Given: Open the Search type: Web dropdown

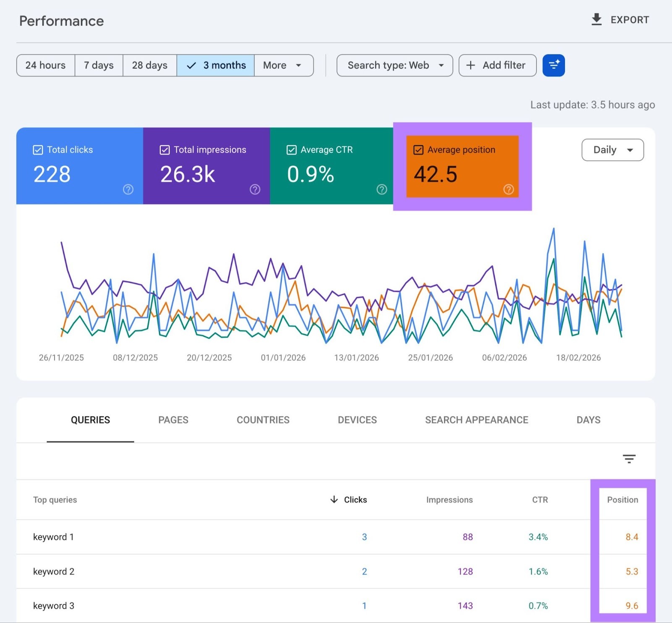Looking at the screenshot, I should click(394, 65).
